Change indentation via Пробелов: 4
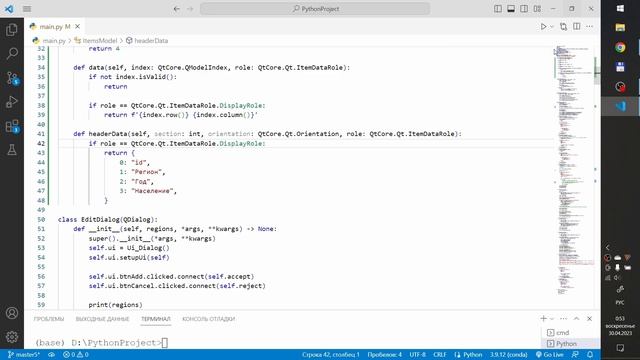Viewport: 640px width, 360px height. [384, 355]
